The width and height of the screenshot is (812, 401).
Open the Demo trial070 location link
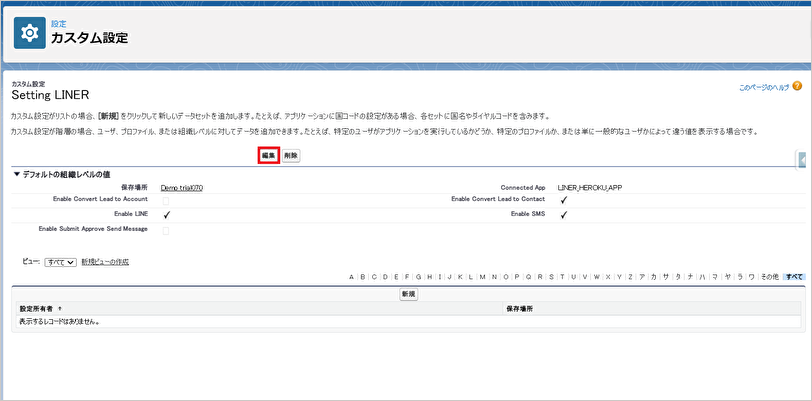tap(181, 188)
